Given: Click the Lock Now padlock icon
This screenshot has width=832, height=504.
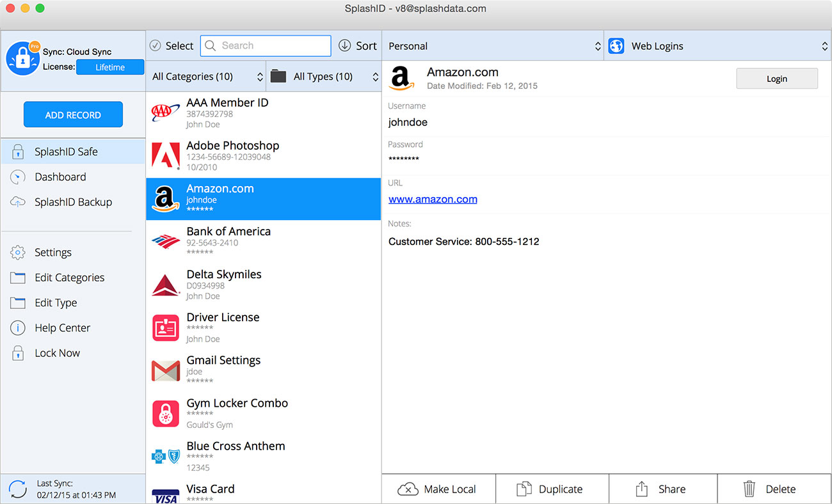Looking at the screenshot, I should (17, 353).
